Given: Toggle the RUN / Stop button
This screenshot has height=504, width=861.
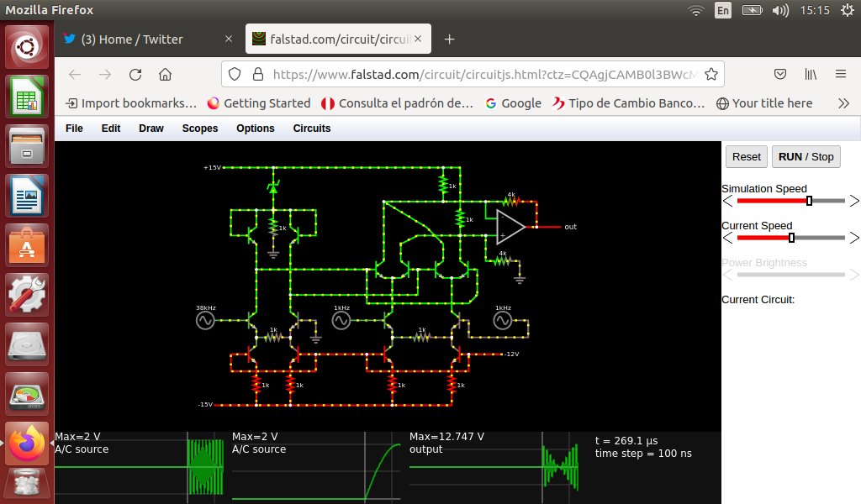Looking at the screenshot, I should point(806,157).
